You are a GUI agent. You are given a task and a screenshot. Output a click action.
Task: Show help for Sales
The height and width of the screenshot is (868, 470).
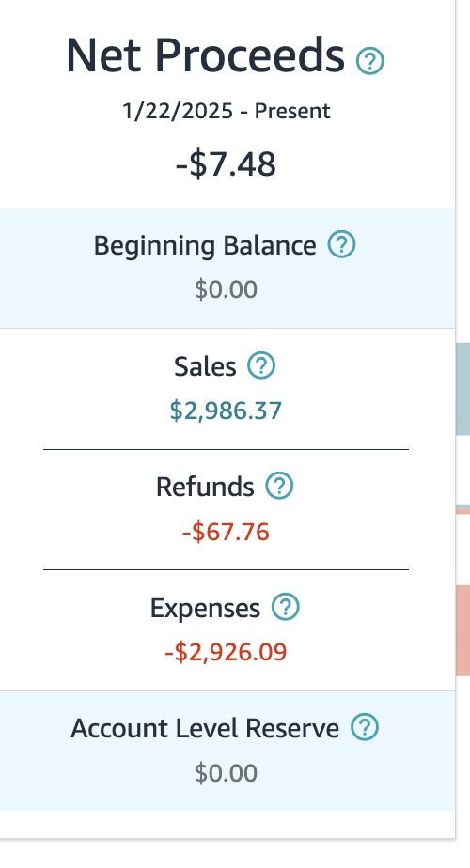coord(261,366)
